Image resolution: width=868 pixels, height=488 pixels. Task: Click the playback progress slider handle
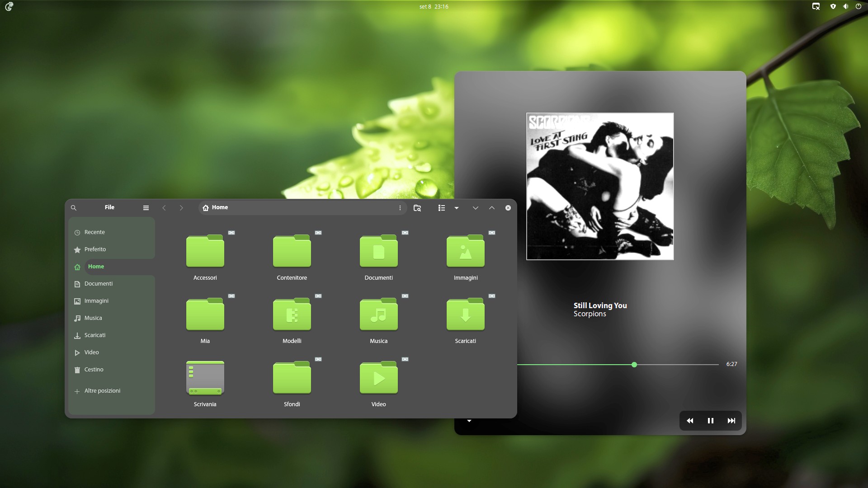click(634, 365)
